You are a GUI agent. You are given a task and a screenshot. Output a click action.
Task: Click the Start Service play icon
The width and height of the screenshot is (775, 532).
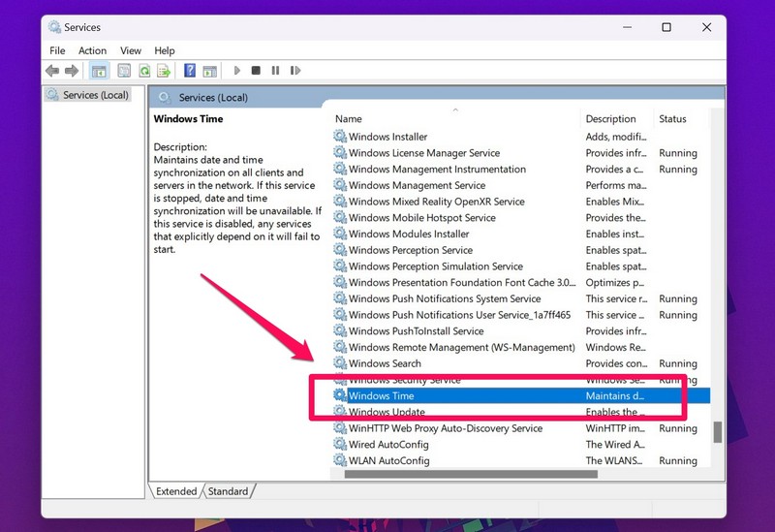click(236, 71)
